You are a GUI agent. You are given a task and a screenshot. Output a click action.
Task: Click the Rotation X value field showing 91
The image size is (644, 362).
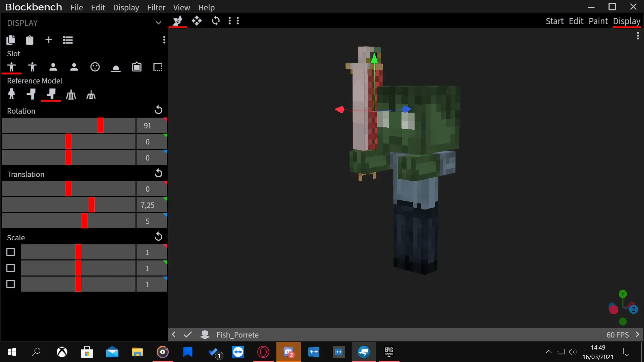pos(151,125)
